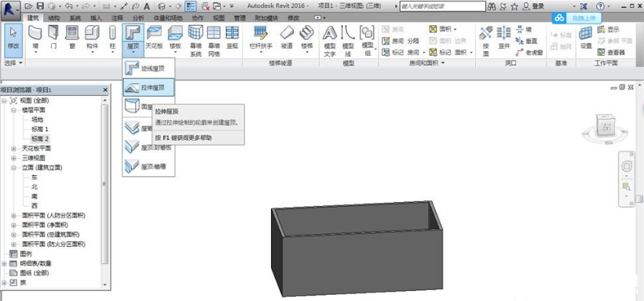Click the 按面 opening by face tool

click(486, 41)
